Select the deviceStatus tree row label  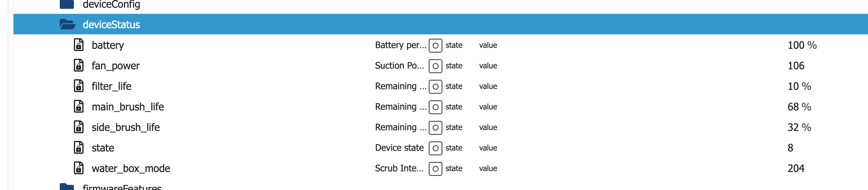pyautogui.click(x=111, y=24)
